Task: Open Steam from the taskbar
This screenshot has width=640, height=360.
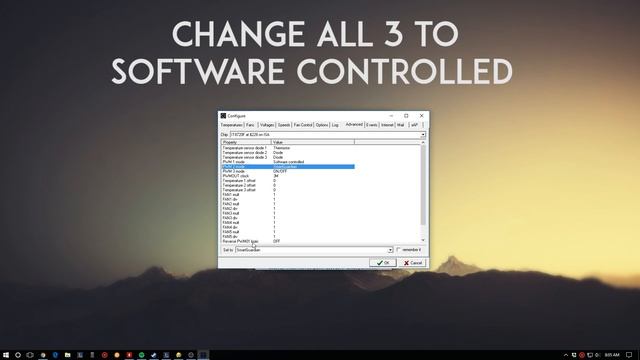Action: (154, 355)
